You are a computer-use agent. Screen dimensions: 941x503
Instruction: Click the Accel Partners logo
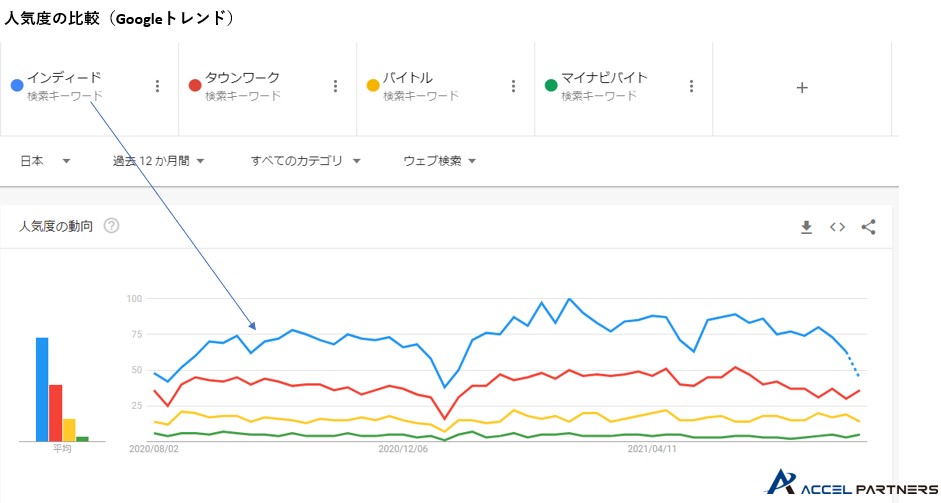(850, 484)
